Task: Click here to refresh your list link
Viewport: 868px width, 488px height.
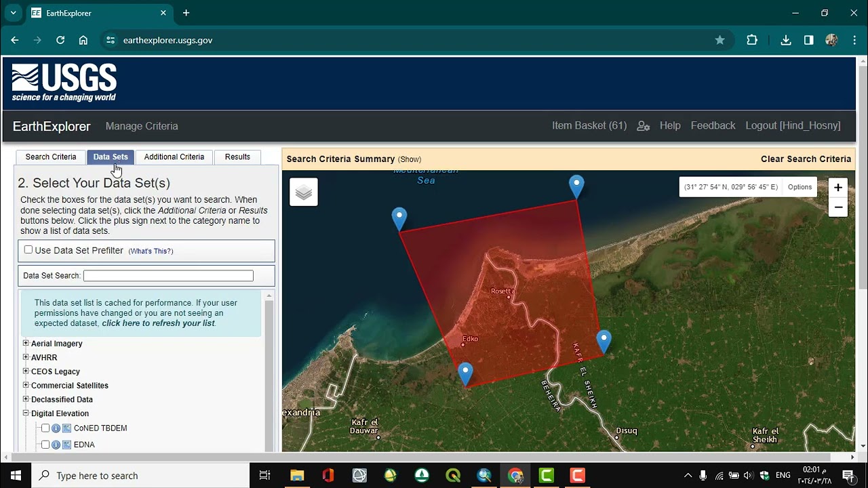Action: (158, 323)
